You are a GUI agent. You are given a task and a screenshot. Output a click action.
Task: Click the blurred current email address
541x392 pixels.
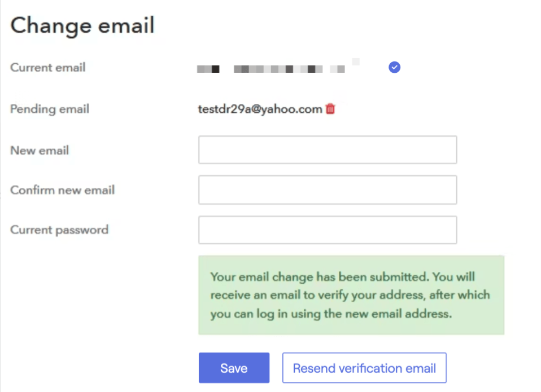271,69
